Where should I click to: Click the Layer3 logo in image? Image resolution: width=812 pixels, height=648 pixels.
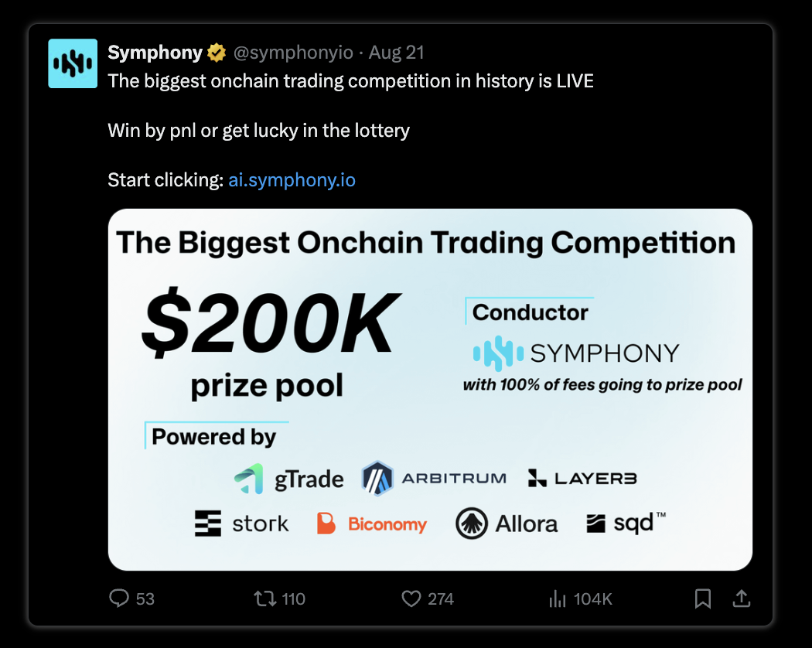coord(582,478)
